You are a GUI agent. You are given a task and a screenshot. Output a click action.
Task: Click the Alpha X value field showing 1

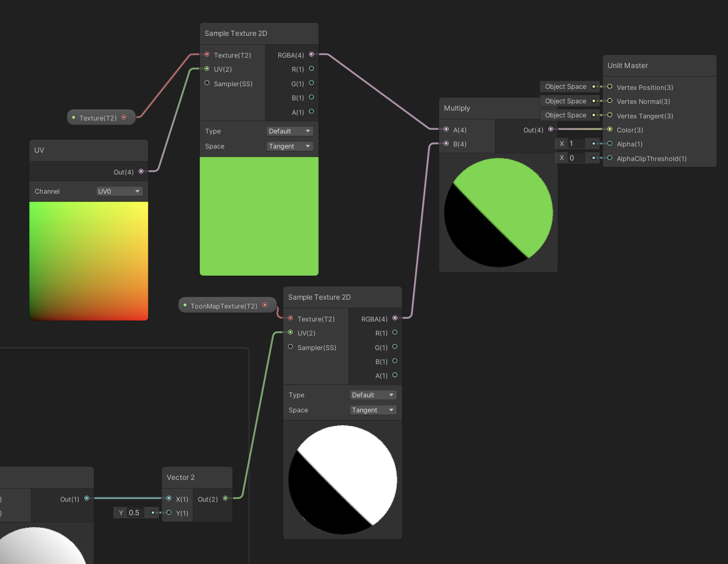coord(576,143)
